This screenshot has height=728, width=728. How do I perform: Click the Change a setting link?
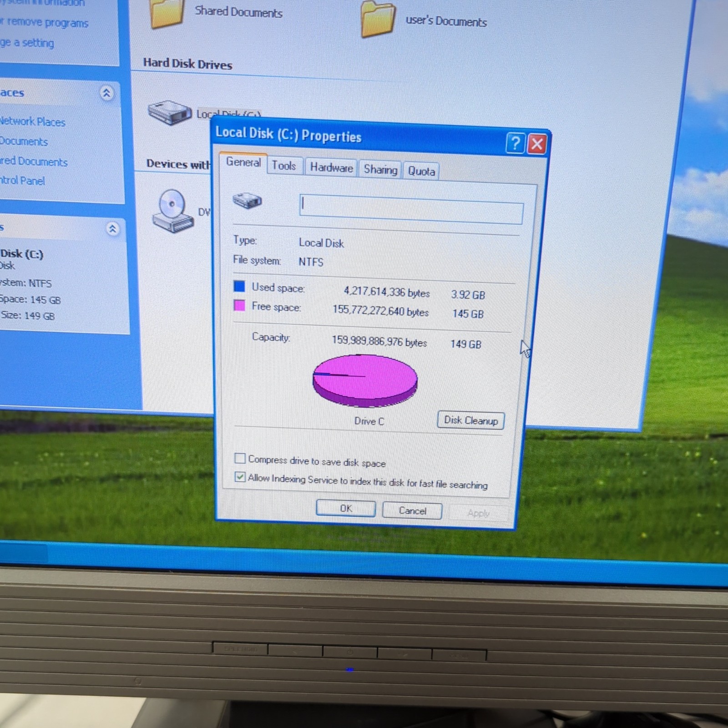click(27, 43)
